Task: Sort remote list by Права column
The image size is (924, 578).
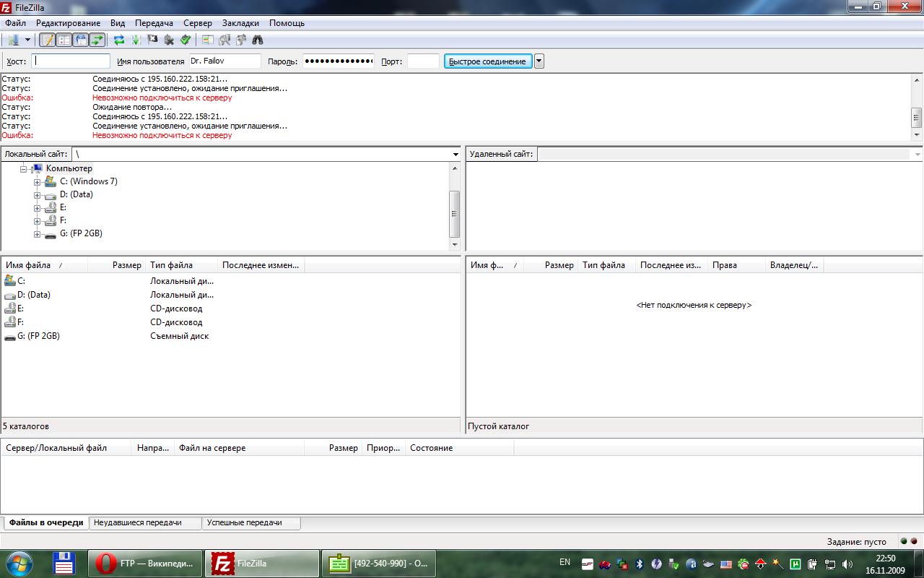Action: (736, 265)
